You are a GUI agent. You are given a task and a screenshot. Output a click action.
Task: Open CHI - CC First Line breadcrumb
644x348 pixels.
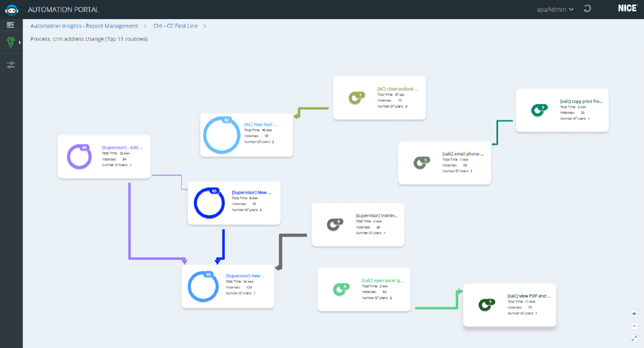point(175,26)
